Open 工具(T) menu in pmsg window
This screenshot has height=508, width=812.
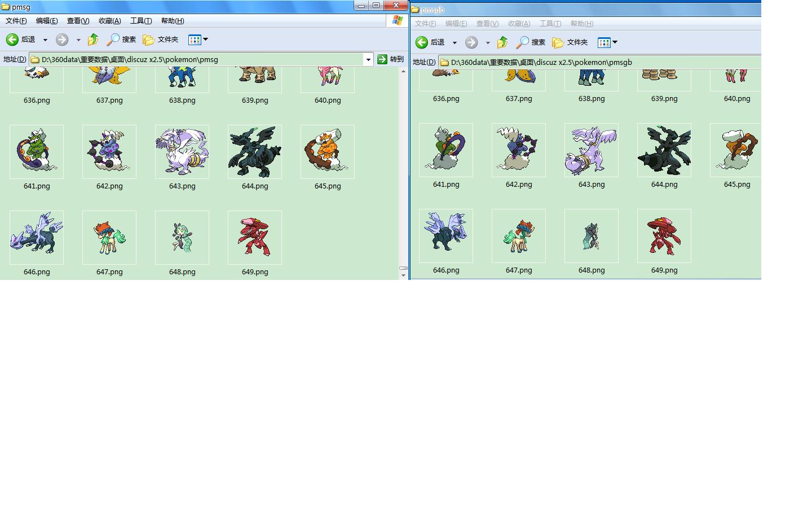(x=141, y=21)
